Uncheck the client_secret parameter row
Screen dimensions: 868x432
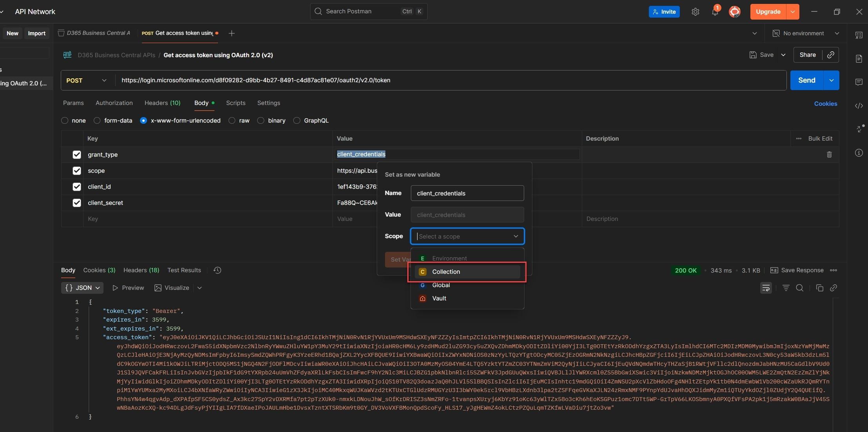tap(76, 203)
